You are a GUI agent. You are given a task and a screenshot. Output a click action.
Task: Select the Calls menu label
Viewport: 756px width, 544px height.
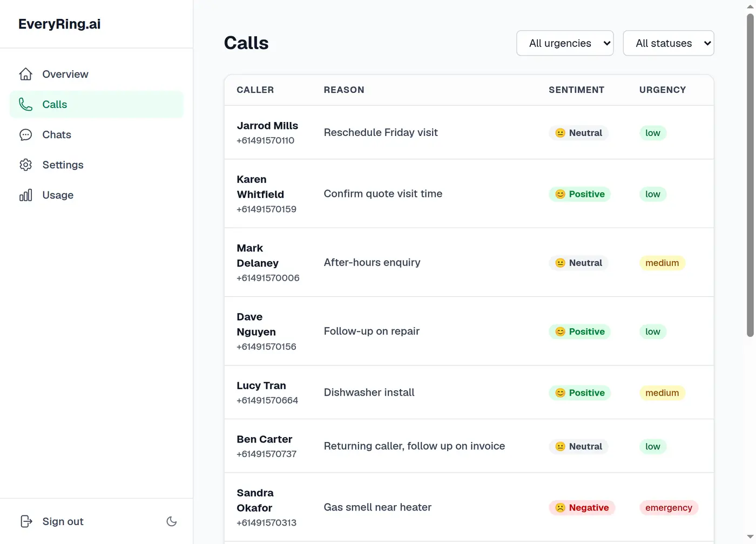[55, 104]
